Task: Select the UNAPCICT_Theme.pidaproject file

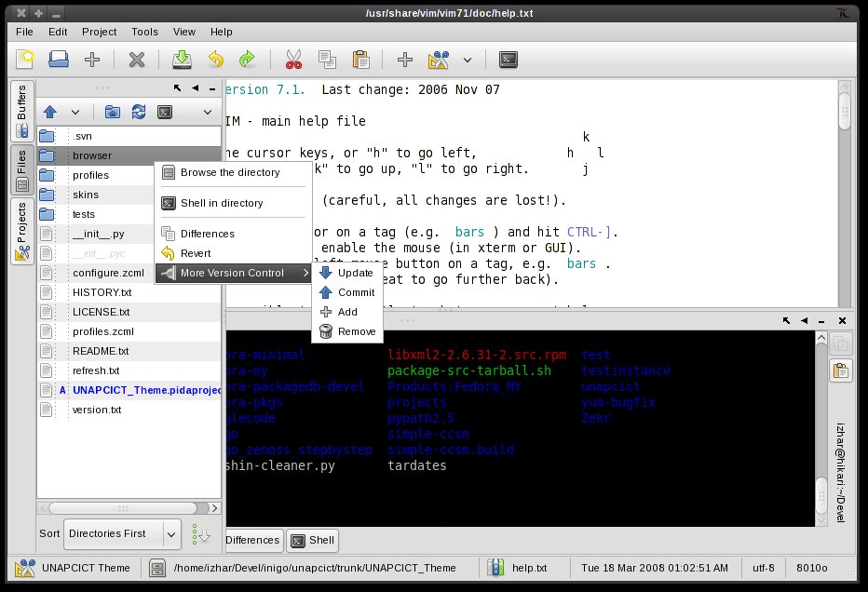Action: [x=129, y=390]
